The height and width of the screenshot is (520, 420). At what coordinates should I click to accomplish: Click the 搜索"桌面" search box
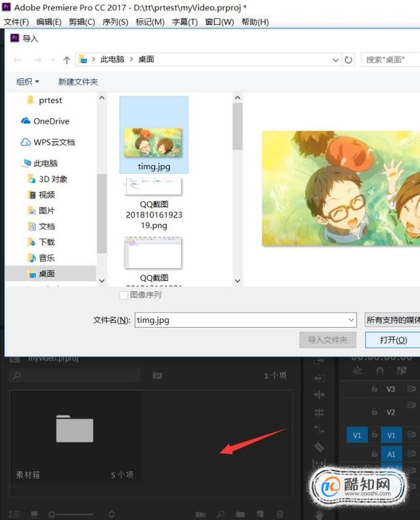390,60
